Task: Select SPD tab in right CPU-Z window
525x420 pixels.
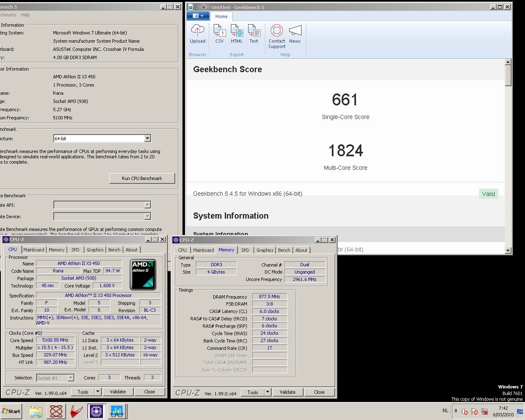Action: coord(245,250)
